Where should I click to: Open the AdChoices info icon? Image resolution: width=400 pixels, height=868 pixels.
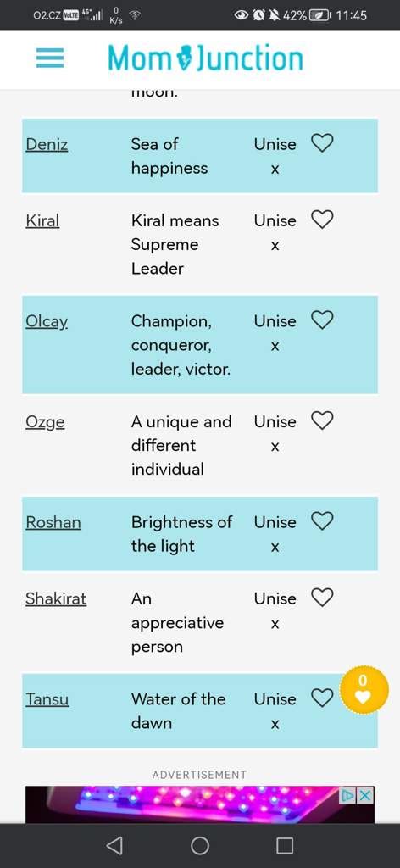pos(348,795)
